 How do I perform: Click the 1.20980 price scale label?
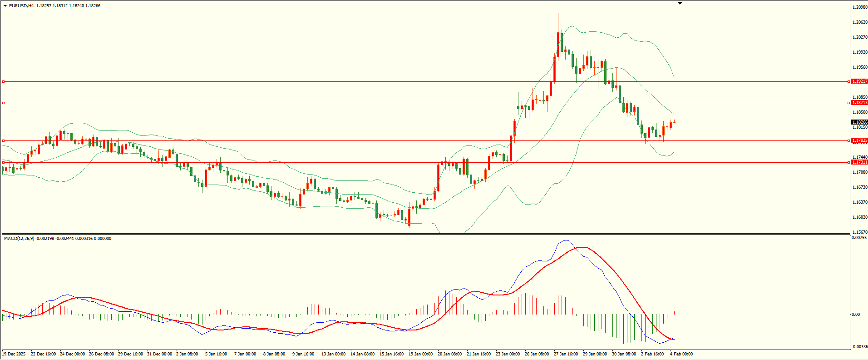860,7
